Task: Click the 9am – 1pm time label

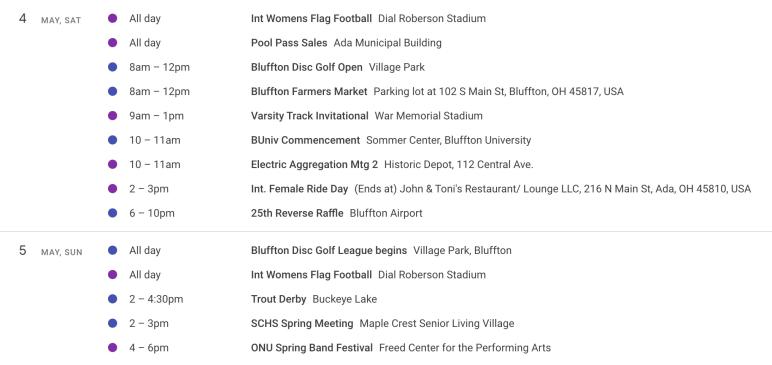Action: click(x=157, y=116)
